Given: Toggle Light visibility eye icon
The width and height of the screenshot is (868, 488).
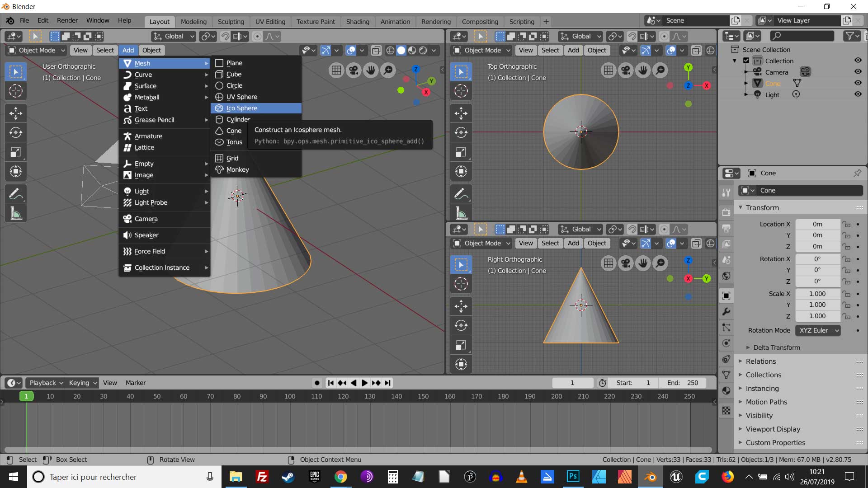Looking at the screenshot, I should click(x=858, y=94).
